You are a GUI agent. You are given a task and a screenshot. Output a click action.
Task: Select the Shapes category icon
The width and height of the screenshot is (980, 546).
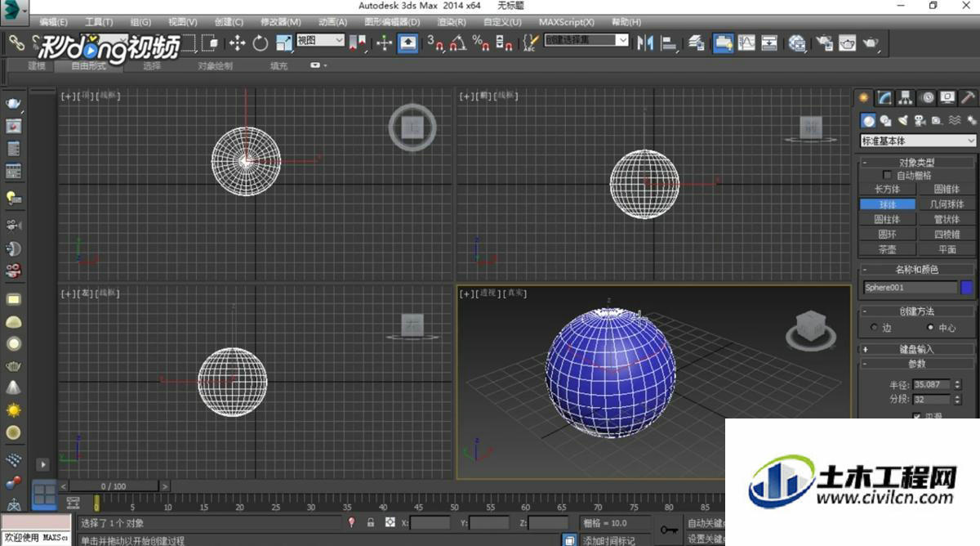tap(885, 121)
